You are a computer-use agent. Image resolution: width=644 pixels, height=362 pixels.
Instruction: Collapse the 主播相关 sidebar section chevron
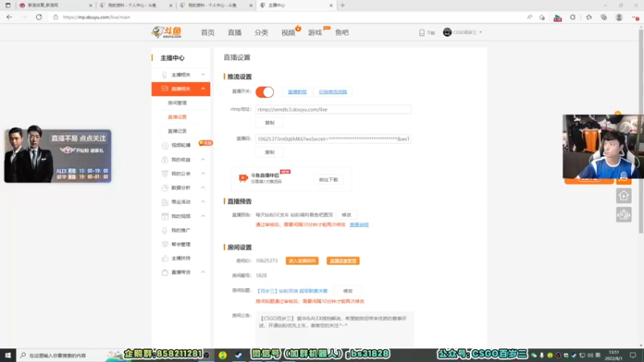203,75
